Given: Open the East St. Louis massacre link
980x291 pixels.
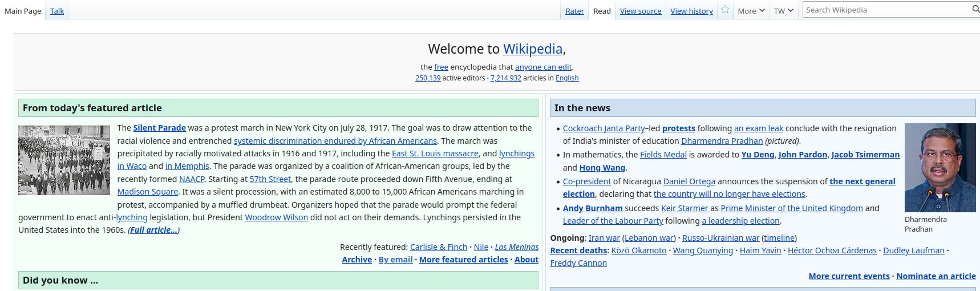Looking at the screenshot, I should [435, 153].
